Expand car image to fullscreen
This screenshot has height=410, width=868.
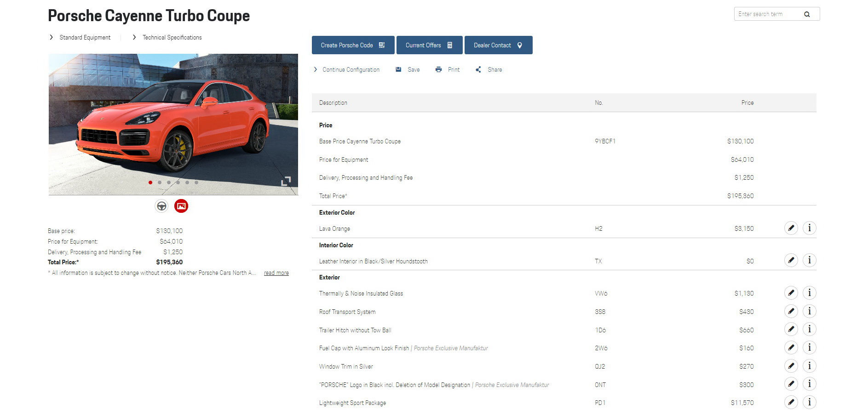click(x=286, y=181)
